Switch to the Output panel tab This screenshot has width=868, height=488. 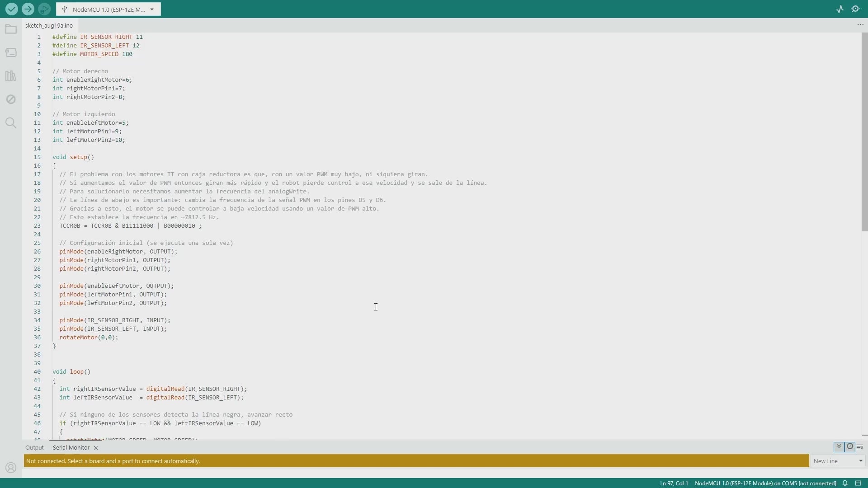34,447
